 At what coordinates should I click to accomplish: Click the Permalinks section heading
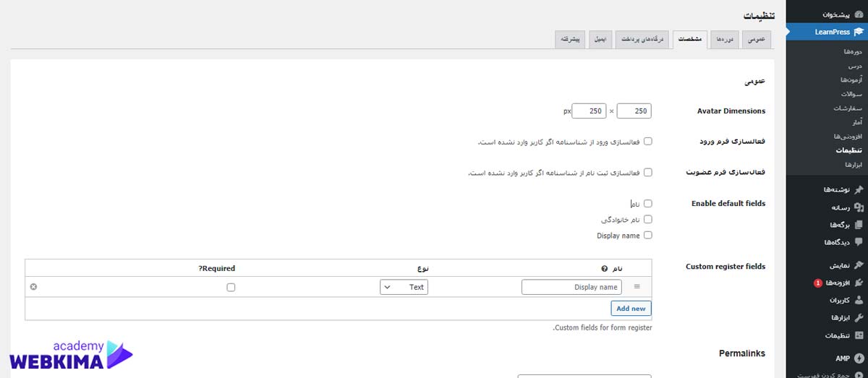pos(742,353)
